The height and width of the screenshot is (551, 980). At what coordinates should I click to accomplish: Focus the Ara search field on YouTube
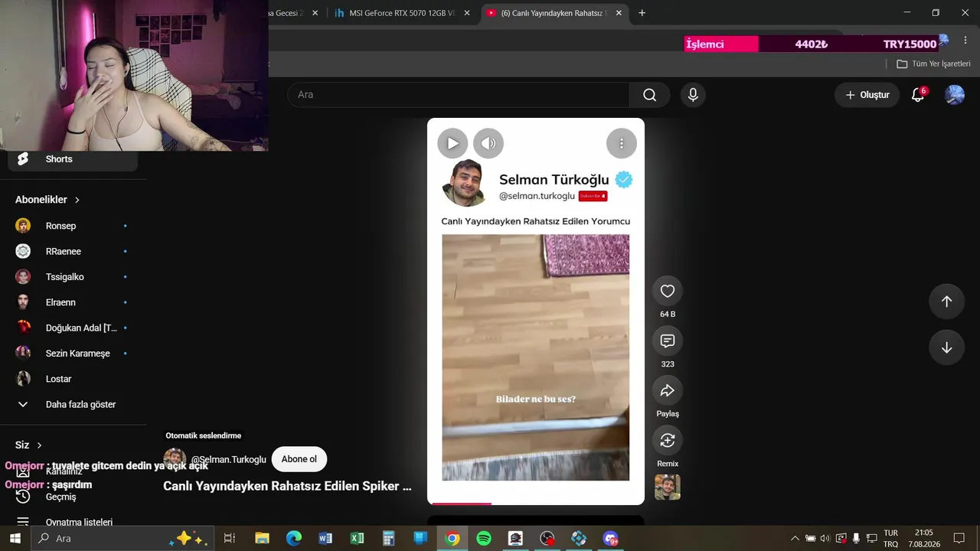[459, 95]
